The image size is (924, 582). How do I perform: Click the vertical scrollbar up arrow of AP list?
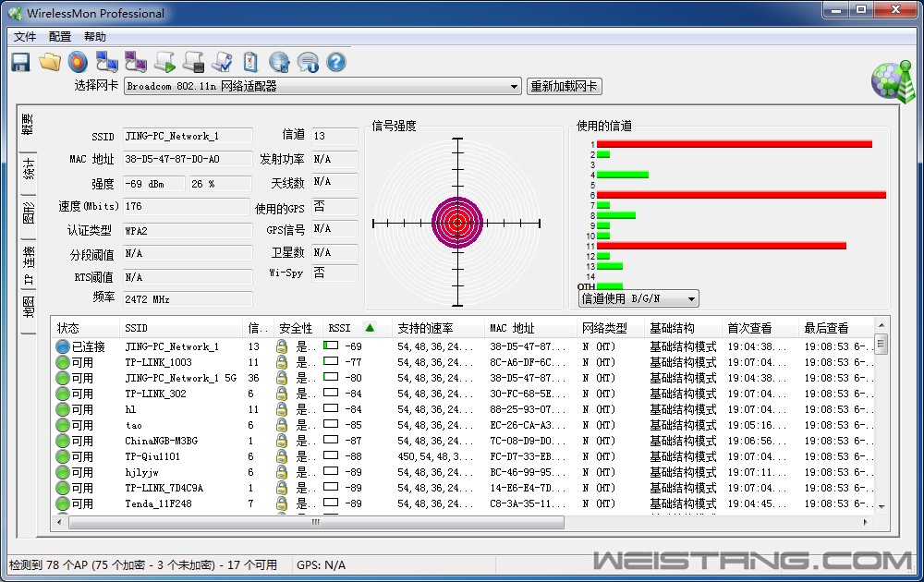[881, 325]
